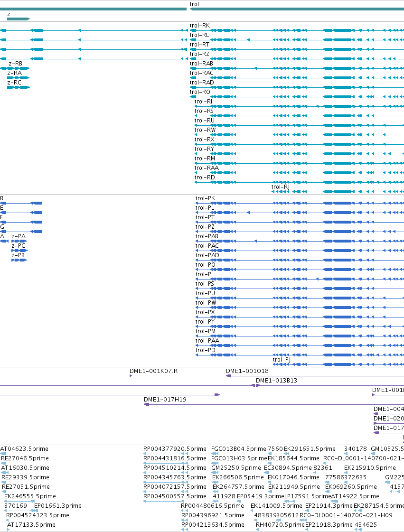Select trol-PZ CDS feature

tap(205, 227)
